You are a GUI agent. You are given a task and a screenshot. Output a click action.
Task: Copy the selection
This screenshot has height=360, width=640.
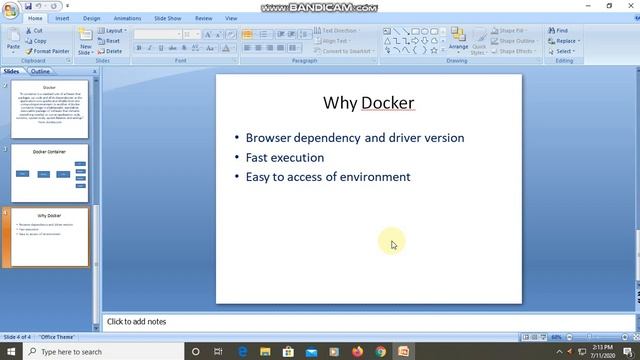36,41
